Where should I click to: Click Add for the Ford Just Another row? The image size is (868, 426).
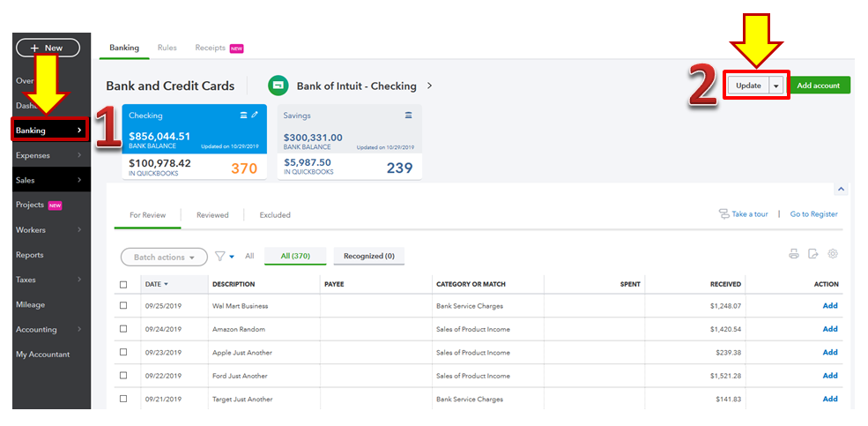tap(830, 376)
